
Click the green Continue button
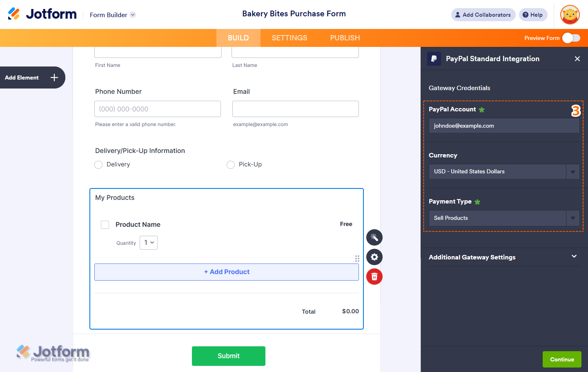coord(562,359)
